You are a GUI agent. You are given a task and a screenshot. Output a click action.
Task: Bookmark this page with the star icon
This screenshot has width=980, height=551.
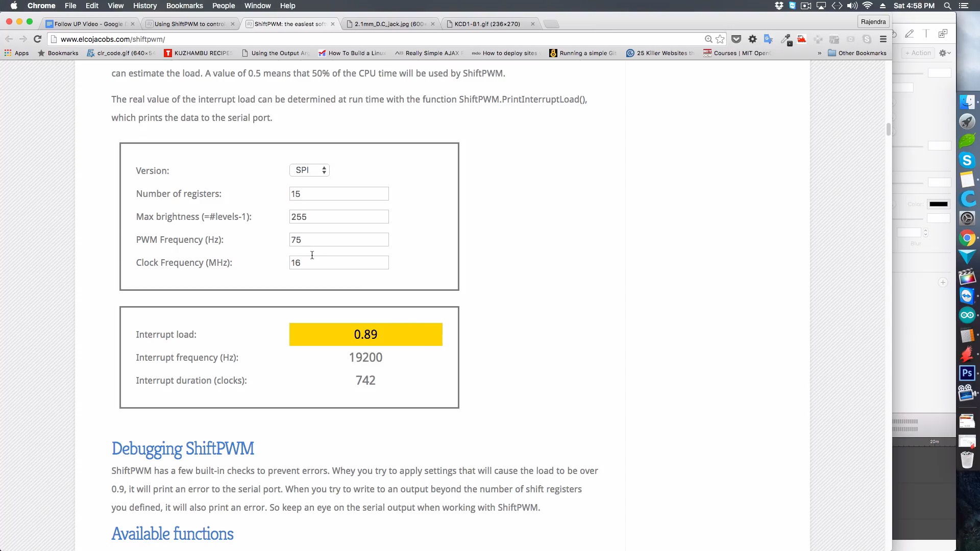(720, 39)
